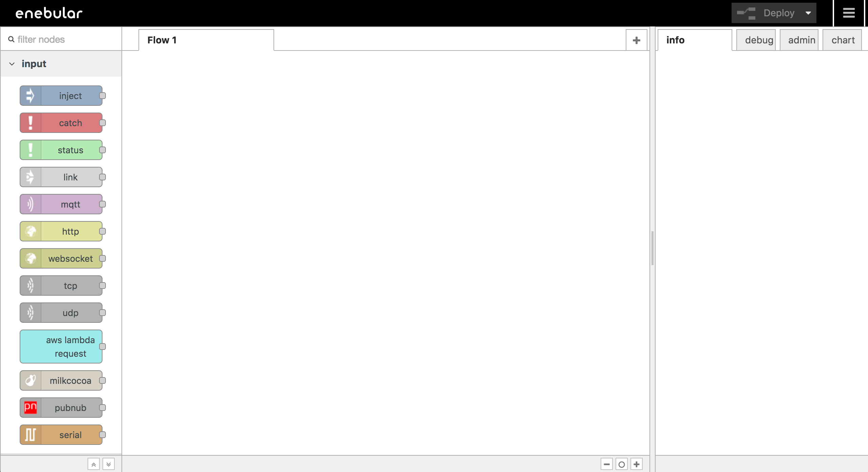Switch to the chart panel tab
This screenshot has width=868, height=472.
tap(843, 40)
